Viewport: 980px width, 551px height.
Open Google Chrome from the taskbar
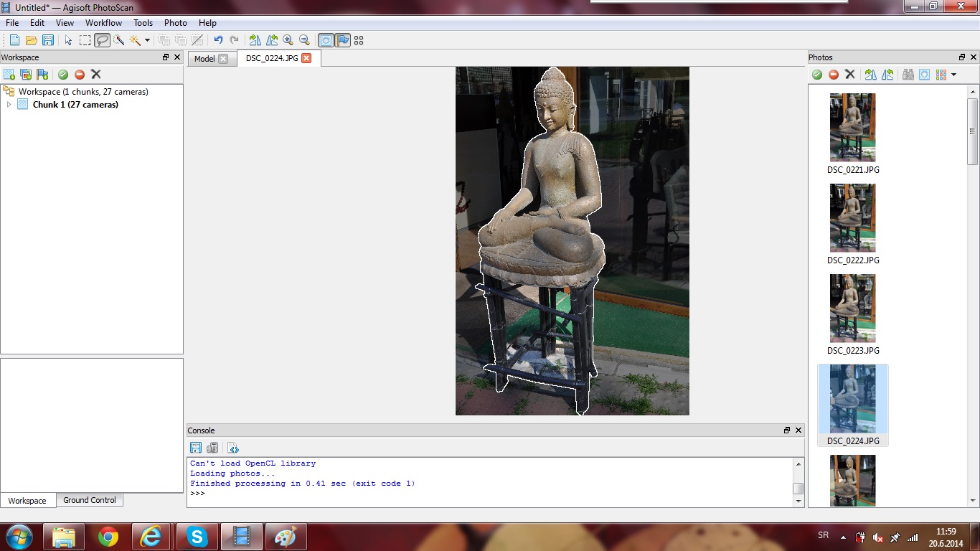coord(108,537)
